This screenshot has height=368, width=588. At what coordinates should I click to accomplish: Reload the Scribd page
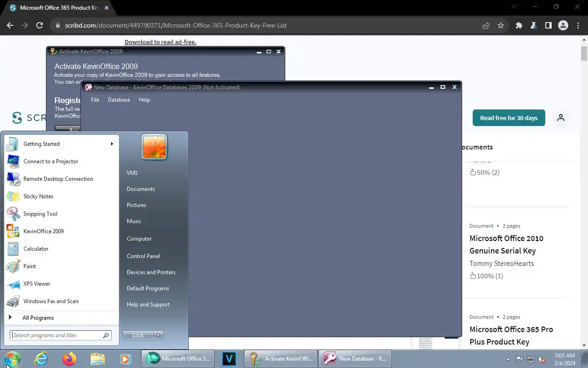coord(40,26)
